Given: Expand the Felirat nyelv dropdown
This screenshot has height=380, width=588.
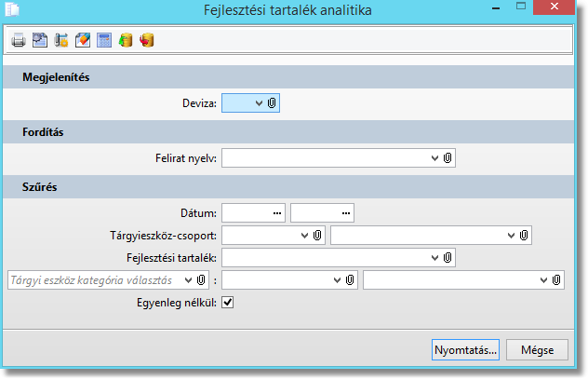Looking at the screenshot, I should pyautogui.click(x=434, y=158).
